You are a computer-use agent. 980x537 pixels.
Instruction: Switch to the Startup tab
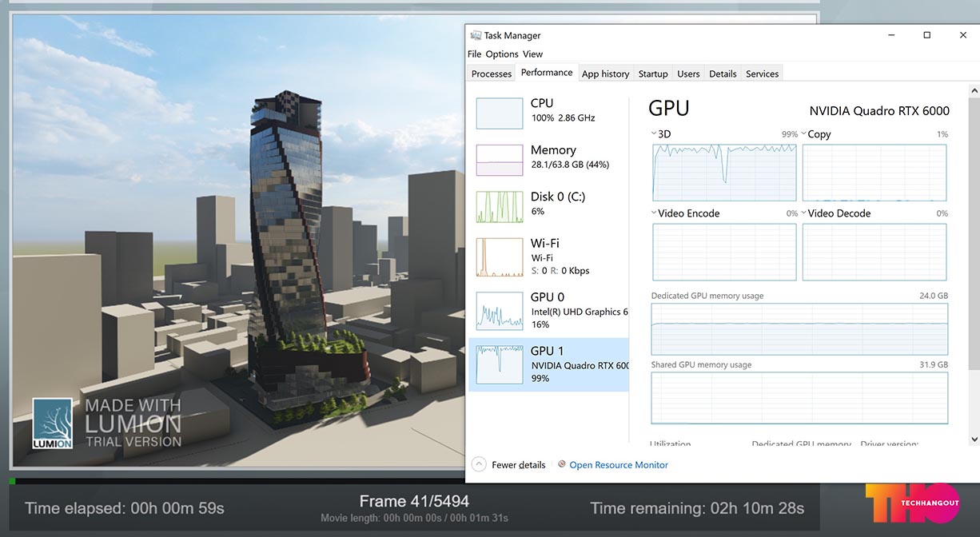(x=653, y=74)
